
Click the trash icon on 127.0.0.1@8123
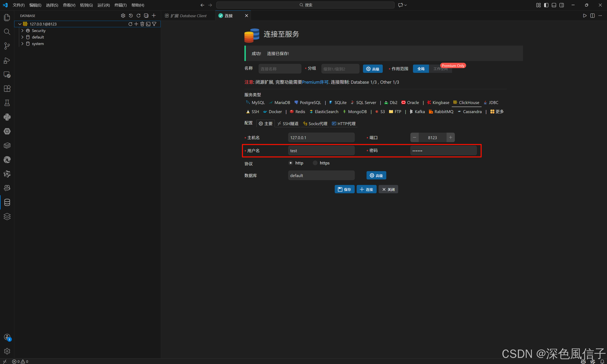point(142,24)
